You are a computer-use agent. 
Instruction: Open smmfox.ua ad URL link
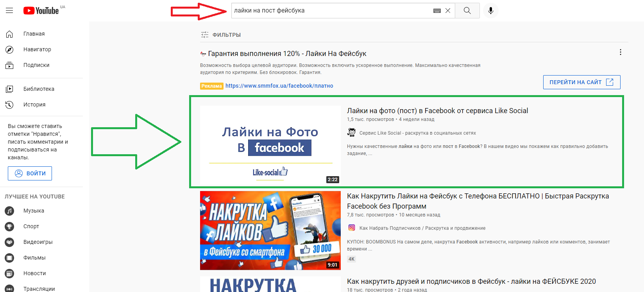pyautogui.click(x=279, y=86)
